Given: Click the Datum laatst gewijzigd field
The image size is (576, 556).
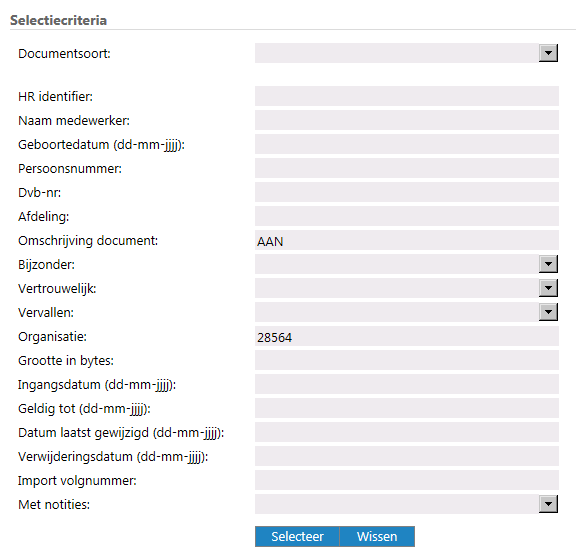Looking at the screenshot, I should coord(407,432).
